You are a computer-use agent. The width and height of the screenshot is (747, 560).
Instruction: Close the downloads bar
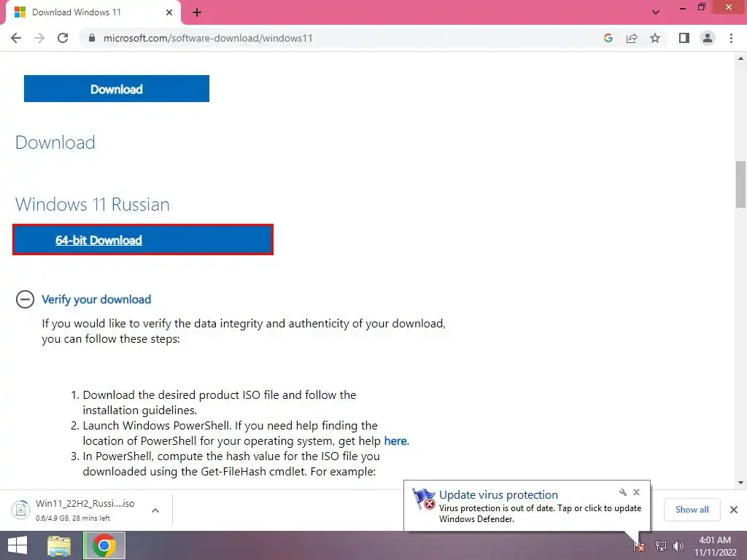click(x=734, y=510)
